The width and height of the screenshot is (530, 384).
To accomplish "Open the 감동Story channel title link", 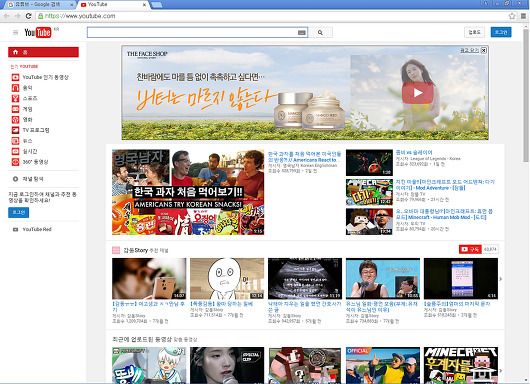I will point(136,250).
